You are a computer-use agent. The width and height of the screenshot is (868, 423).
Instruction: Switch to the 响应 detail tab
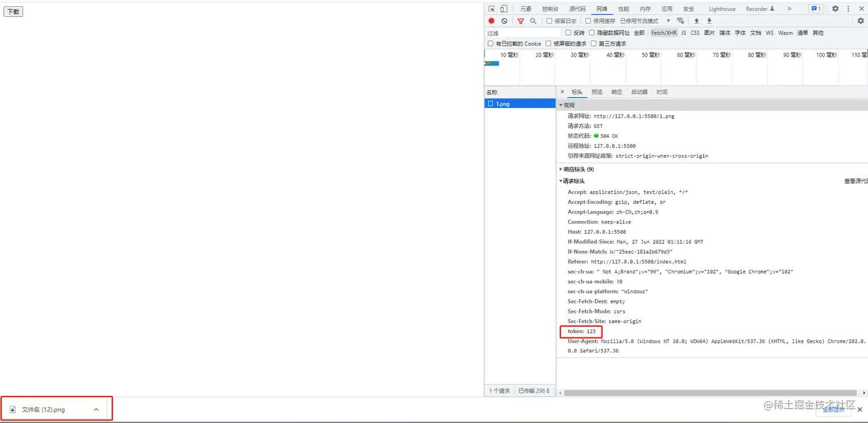pyautogui.click(x=617, y=92)
